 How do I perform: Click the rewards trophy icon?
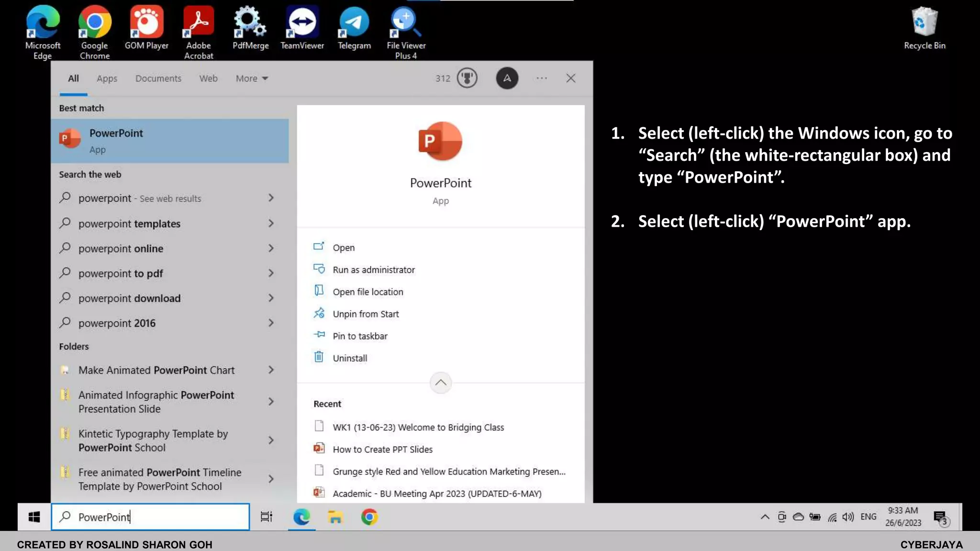click(467, 78)
